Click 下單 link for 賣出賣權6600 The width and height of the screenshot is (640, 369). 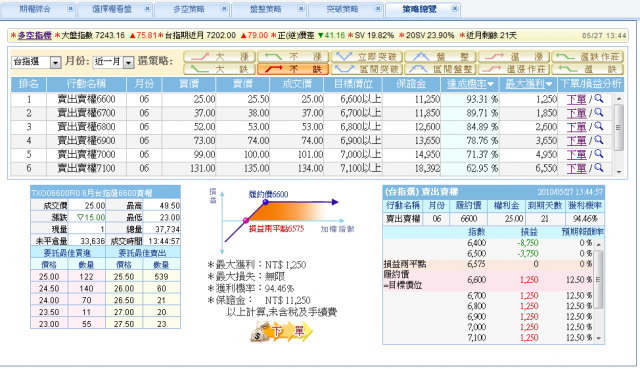(x=576, y=99)
